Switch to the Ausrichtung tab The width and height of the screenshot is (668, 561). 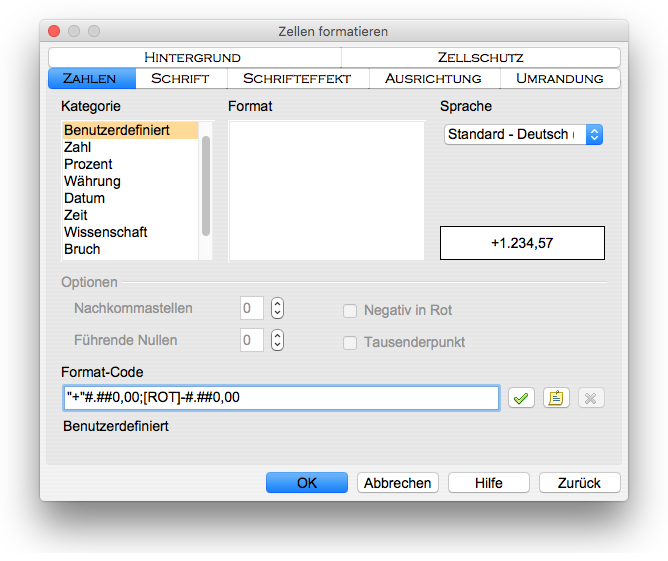point(434,78)
